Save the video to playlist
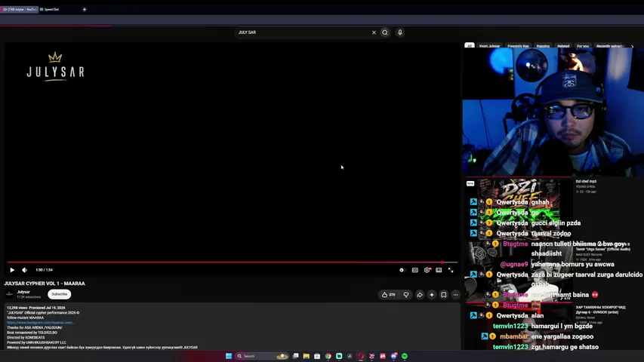Image resolution: width=644 pixels, height=362 pixels. [444, 295]
